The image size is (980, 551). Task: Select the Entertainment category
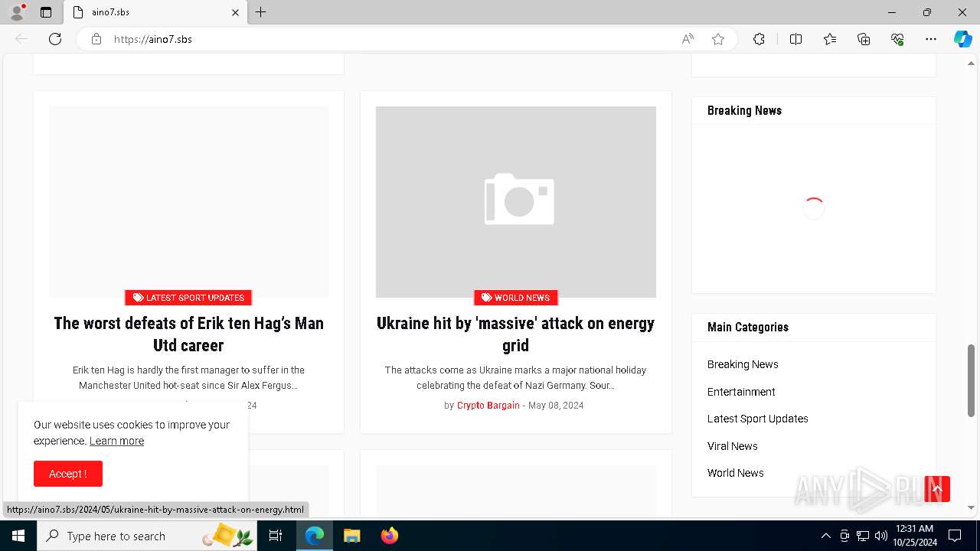coord(741,392)
